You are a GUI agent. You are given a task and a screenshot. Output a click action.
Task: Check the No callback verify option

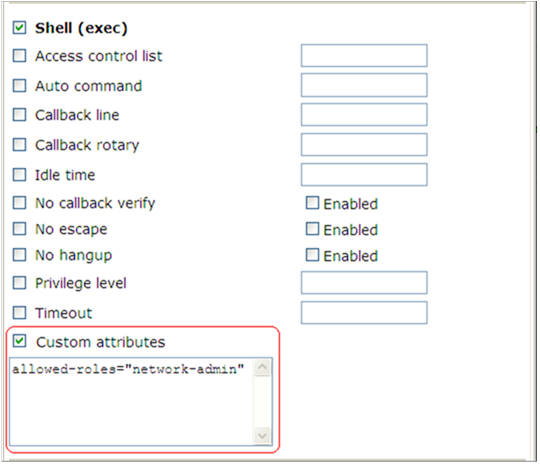(x=19, y=203)
